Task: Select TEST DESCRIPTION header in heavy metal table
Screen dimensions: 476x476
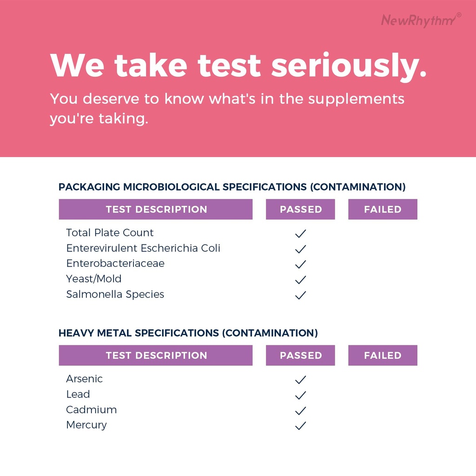Action: [x=156, y=355]
